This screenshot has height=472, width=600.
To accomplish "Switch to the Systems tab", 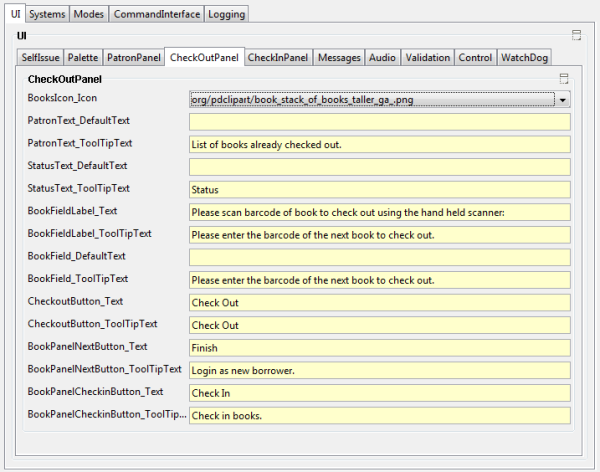I will 47,14.
